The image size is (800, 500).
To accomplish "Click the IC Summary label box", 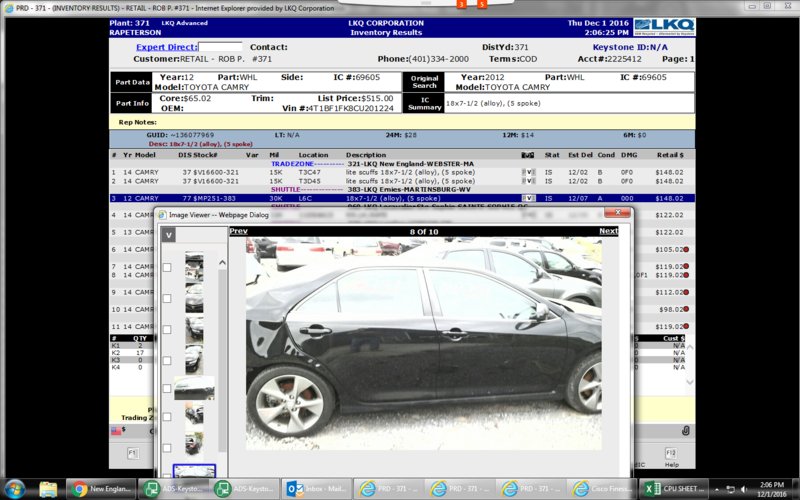I will pos(424,104).
